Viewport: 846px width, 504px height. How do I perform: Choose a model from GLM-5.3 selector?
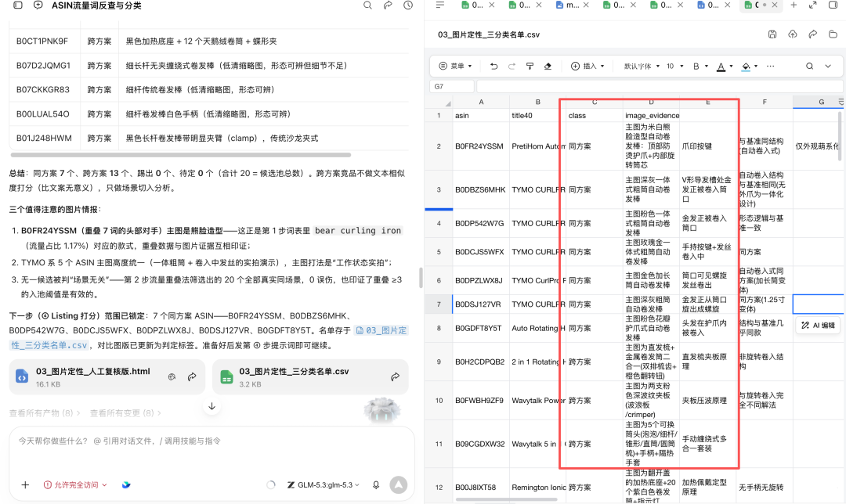tap(324, 484)
